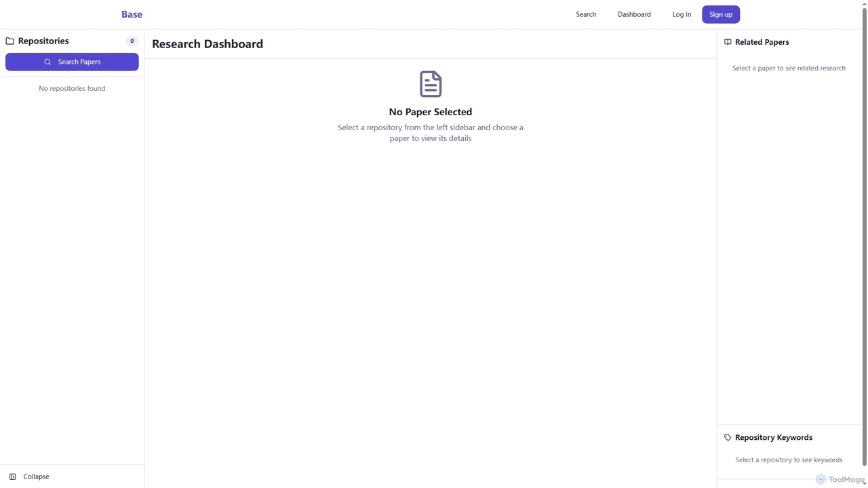Click the Related Papers book icon
Viewport: 868px width, 488px height.
[728, 42]
